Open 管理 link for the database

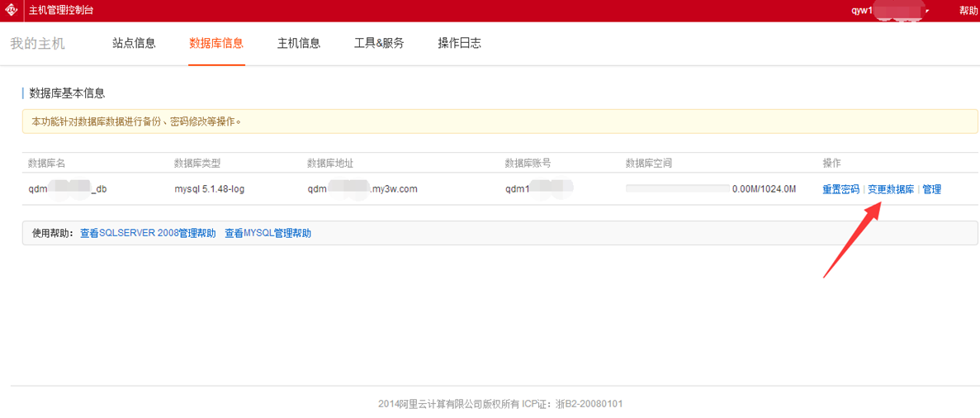(x=931, y=189)
